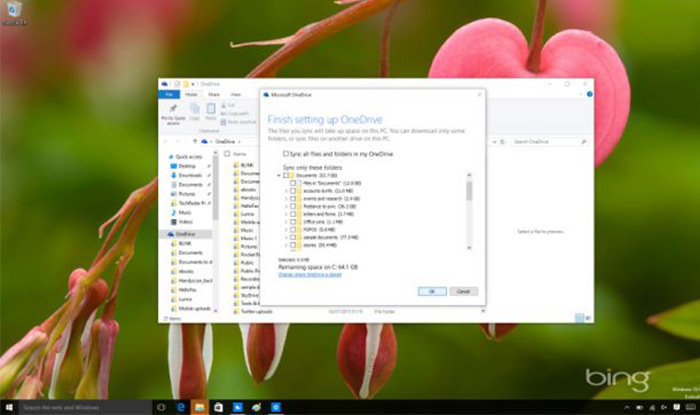The image size is (700, 415).
Task: Expand the 'sample documents' folder node
Action: point(286,237)
